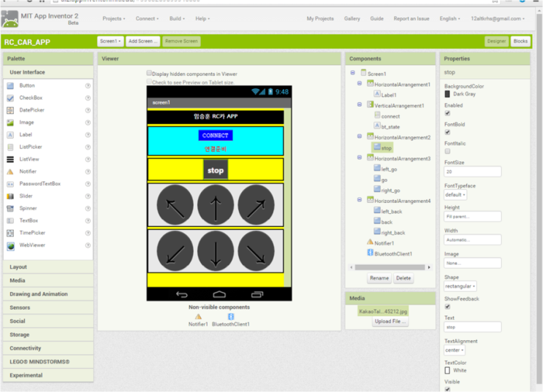543x392 pixels.
Task: Click the up-left arrow button in viewer
Action: (x=175, y=205)
